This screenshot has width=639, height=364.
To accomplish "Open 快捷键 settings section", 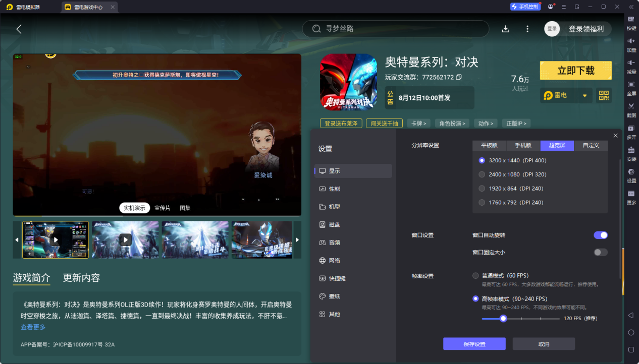I will coord(353,278).
